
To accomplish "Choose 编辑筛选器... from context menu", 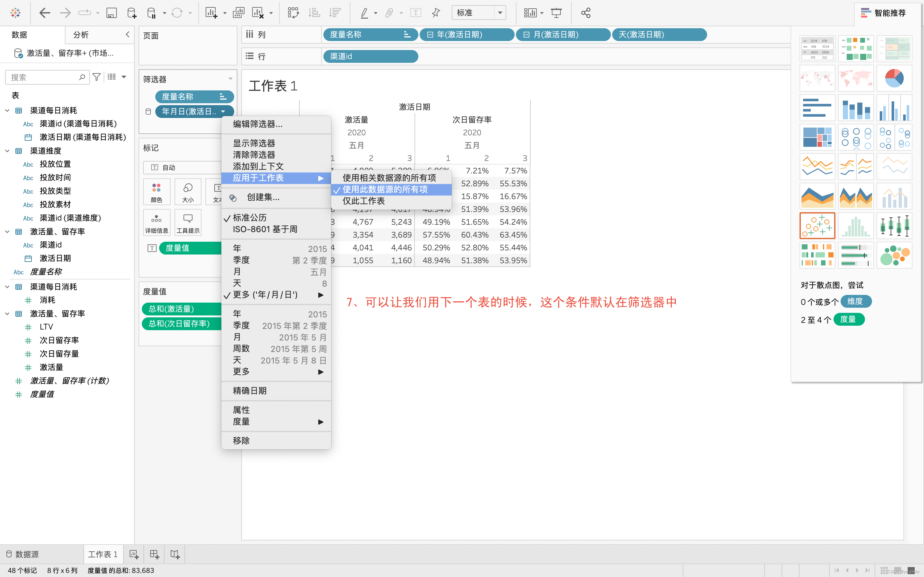I will (x=258, y=124).
